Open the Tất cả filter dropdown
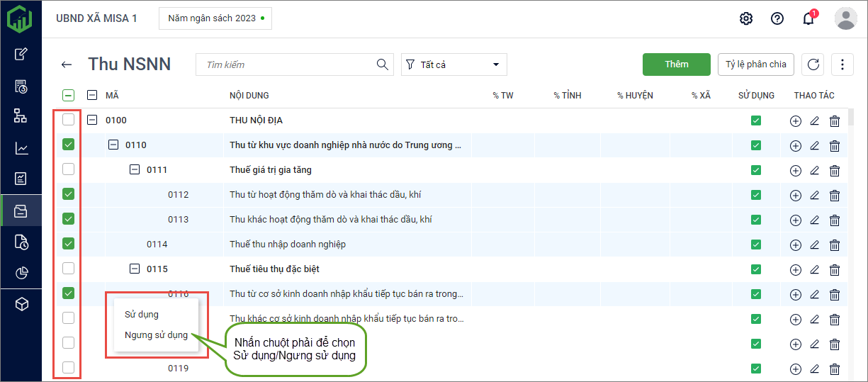Screen dimensions: 868x382 click(453, 64)
